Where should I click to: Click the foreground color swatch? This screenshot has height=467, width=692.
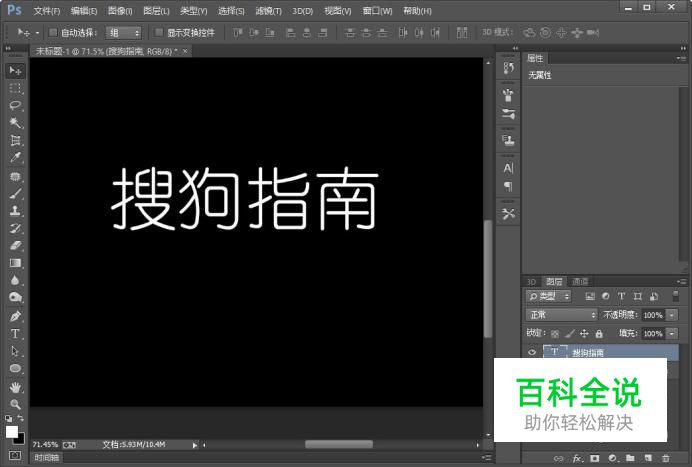tap(12, 432)
